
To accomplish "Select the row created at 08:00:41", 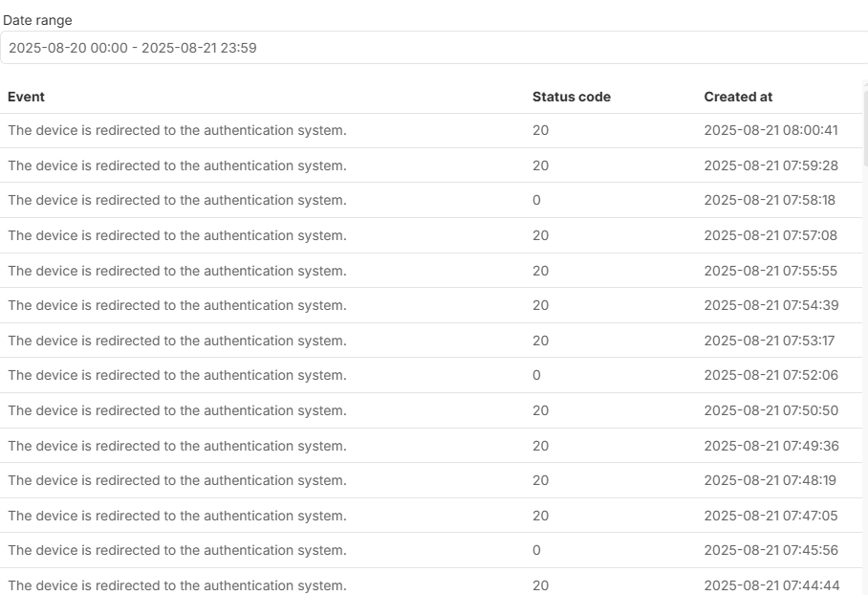I will [177, 131].
